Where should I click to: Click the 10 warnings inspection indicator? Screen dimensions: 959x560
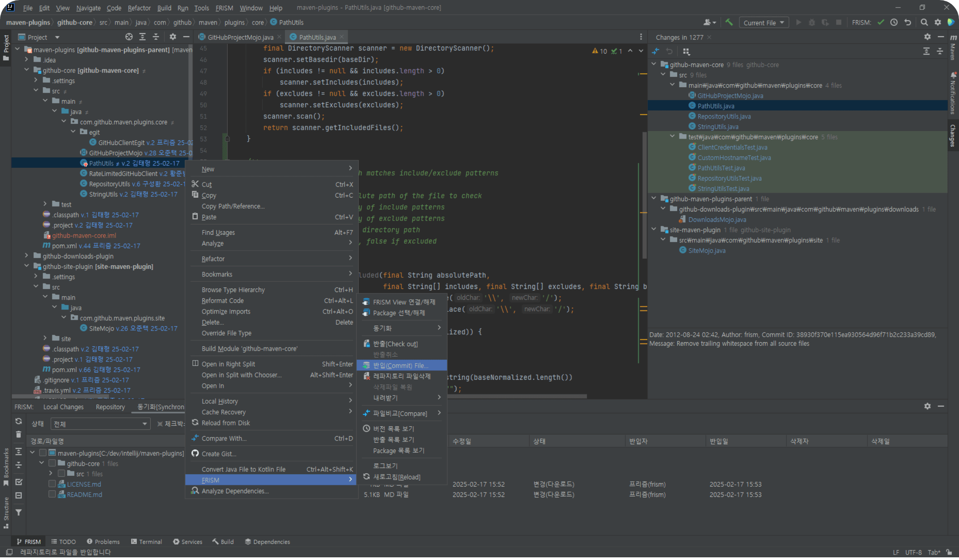click(x=599, y=51)
